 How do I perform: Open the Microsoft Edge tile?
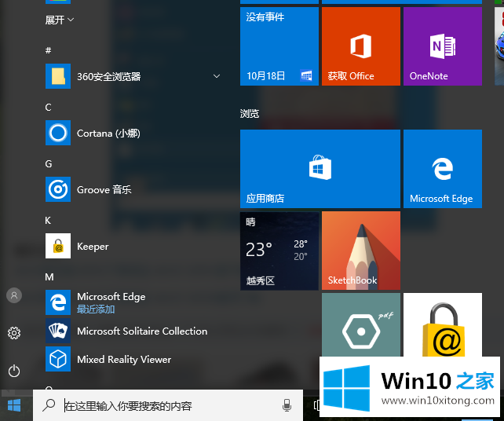[443, 169]
